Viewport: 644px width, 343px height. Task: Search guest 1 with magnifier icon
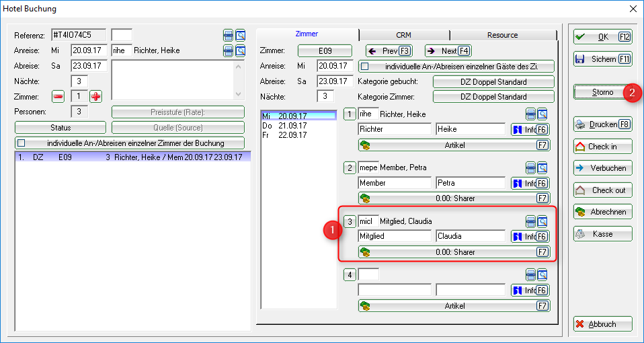point(542,114)
